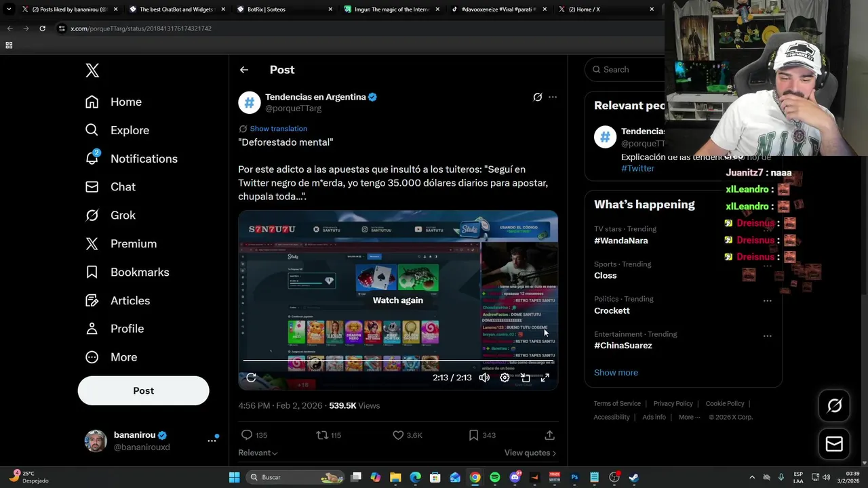Click the video progress bar
The width and height of the screenshot is (868, 488).
pyautogui.click(x=398, y=361)
